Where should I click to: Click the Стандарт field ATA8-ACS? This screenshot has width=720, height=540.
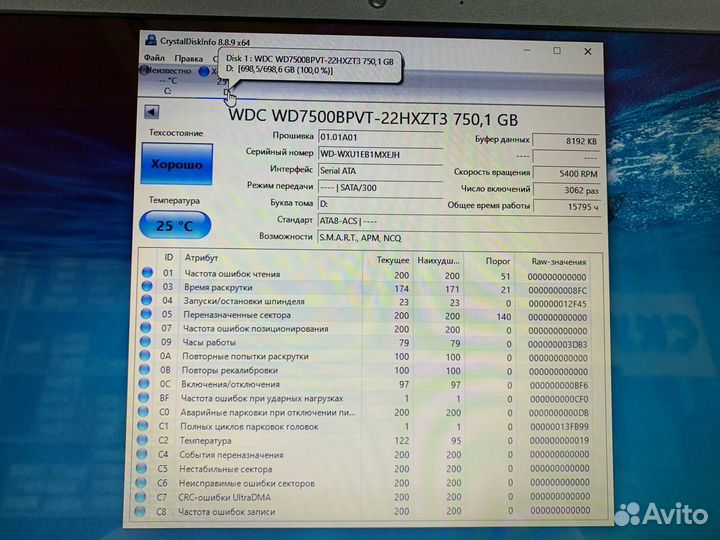(x=459, y=221)
